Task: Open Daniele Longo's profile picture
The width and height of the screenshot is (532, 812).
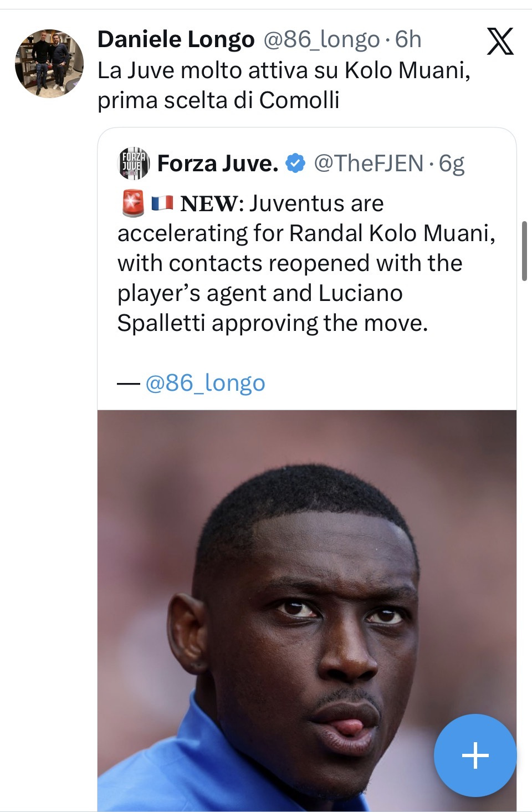Action: click(x=49, y=64)
